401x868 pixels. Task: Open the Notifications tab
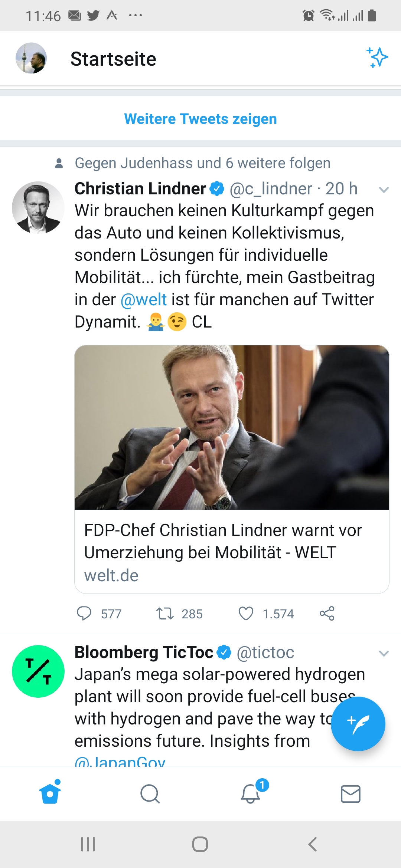[251, 794]
